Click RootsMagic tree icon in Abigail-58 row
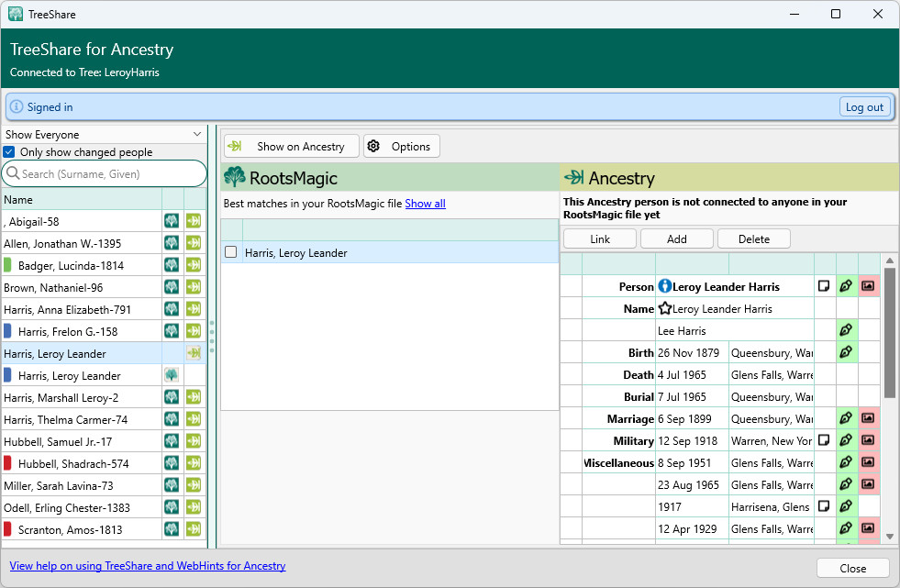The width and height of the screenshot is (900, 588). point(172,221)
